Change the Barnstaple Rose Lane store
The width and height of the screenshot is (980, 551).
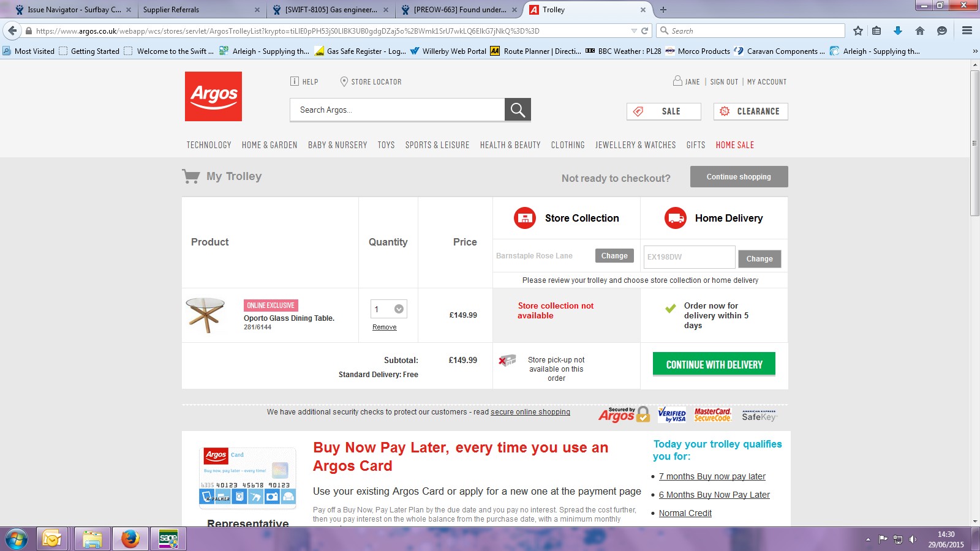pos(614,256)
